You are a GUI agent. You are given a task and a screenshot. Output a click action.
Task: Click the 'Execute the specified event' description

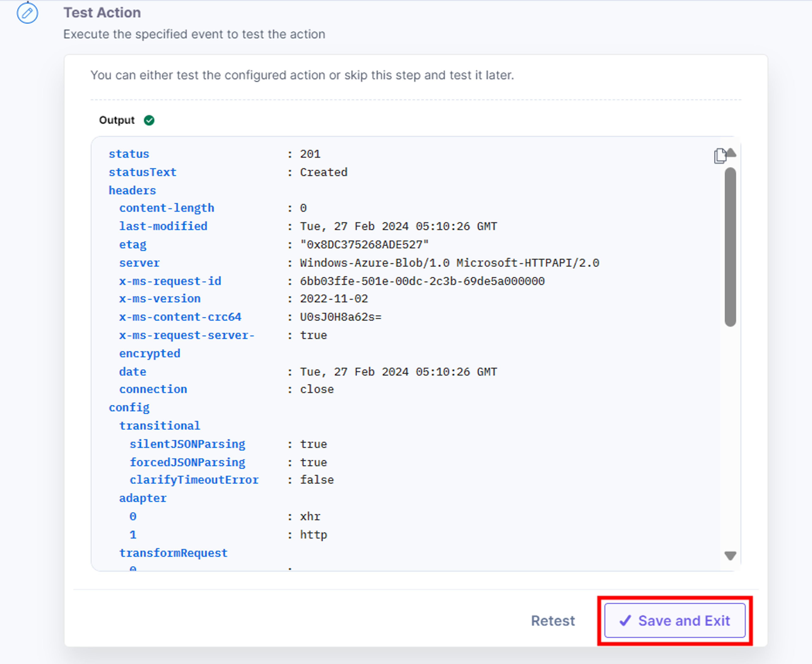tap(194, 34)
